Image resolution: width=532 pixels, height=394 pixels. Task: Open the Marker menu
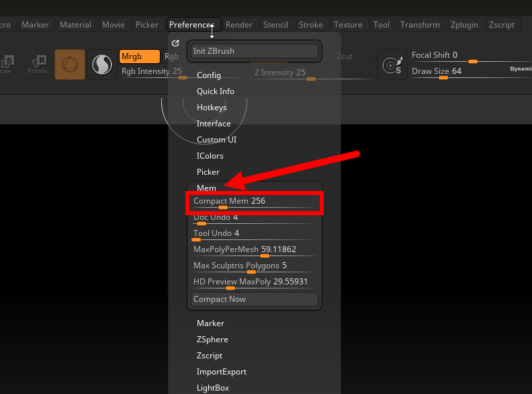coord(36,25)
